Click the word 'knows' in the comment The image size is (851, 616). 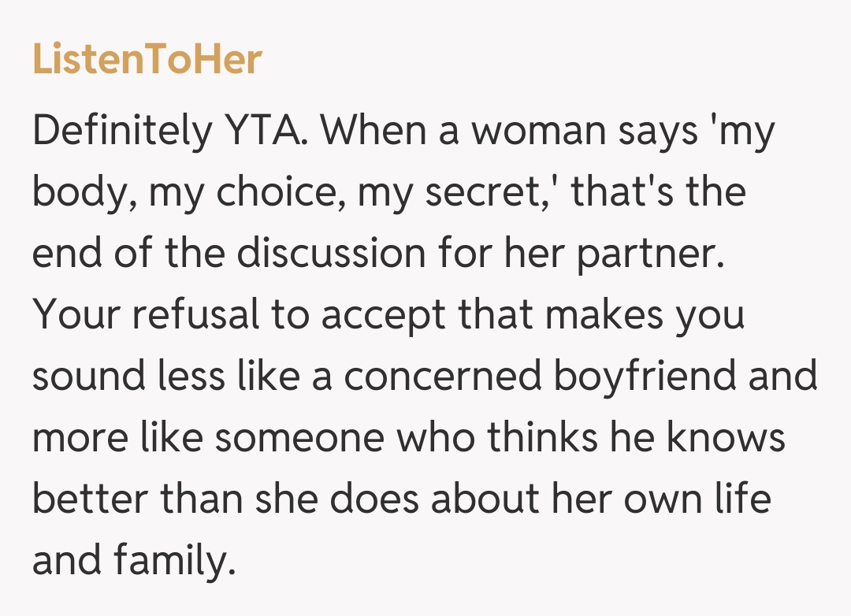pyautogui.click(x=725, y=439)
